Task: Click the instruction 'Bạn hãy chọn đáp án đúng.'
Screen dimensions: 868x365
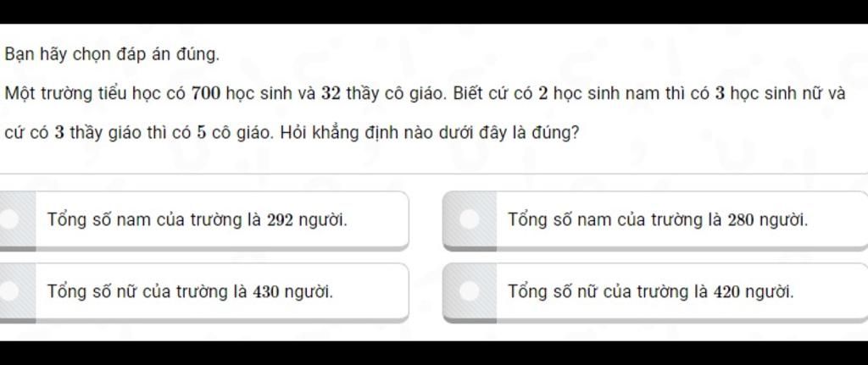Action: [x=112, y=55]
